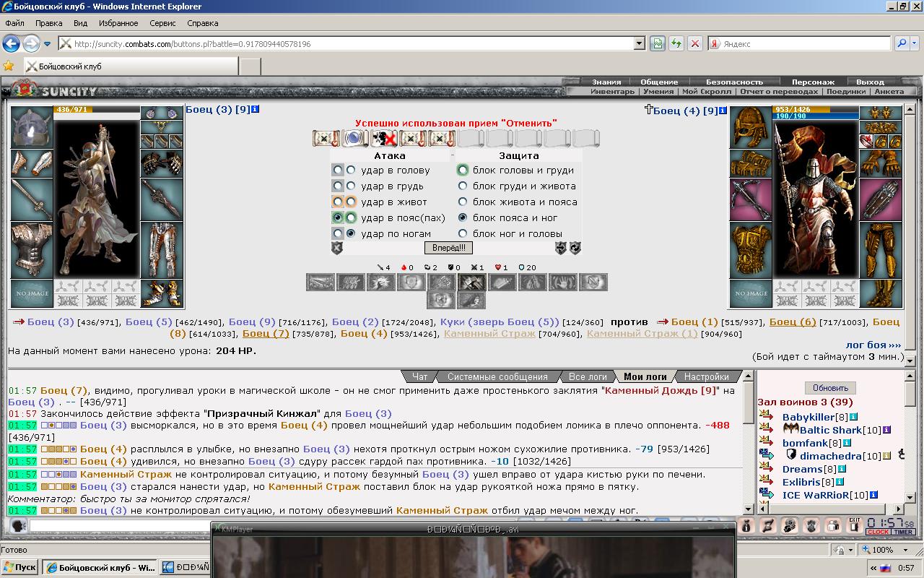
Task: Select блок ног и головы defense
Action: point(463,234)
